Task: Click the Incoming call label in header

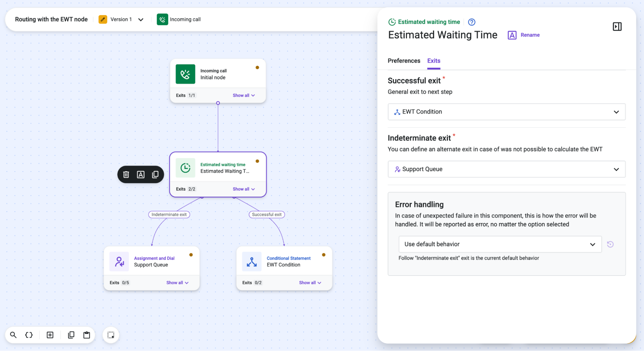Action: coord(185,19)
